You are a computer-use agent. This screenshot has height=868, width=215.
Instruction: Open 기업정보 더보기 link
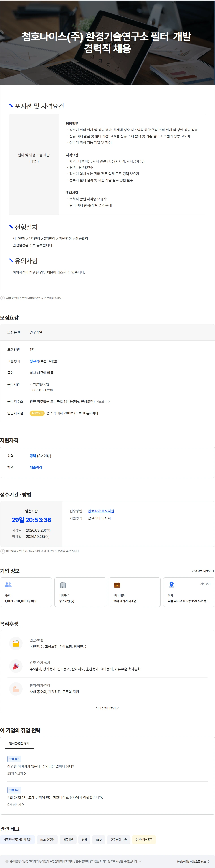pyautogui.click(x=203, y=571)
